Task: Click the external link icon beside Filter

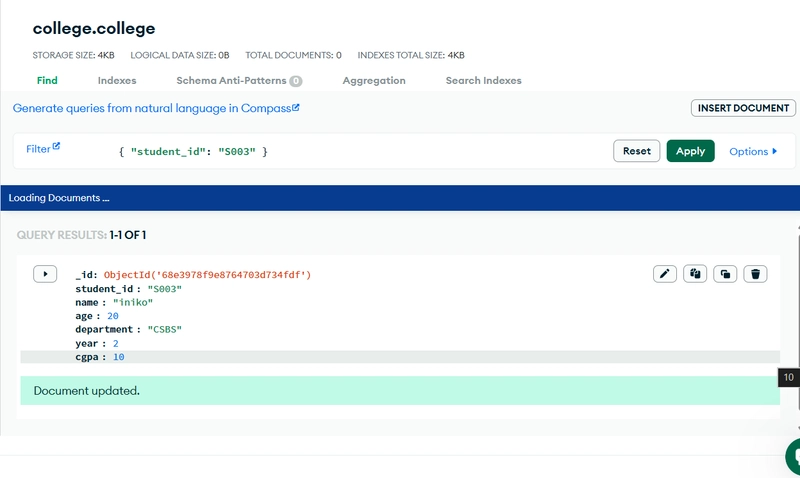Action: pyautogui.click(x=56, y=147)
